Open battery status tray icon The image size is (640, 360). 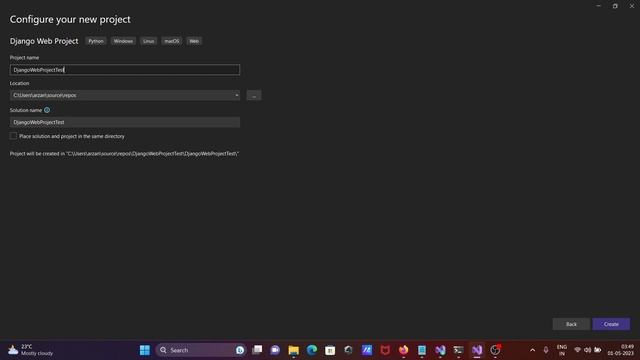[x=598, y=350]
